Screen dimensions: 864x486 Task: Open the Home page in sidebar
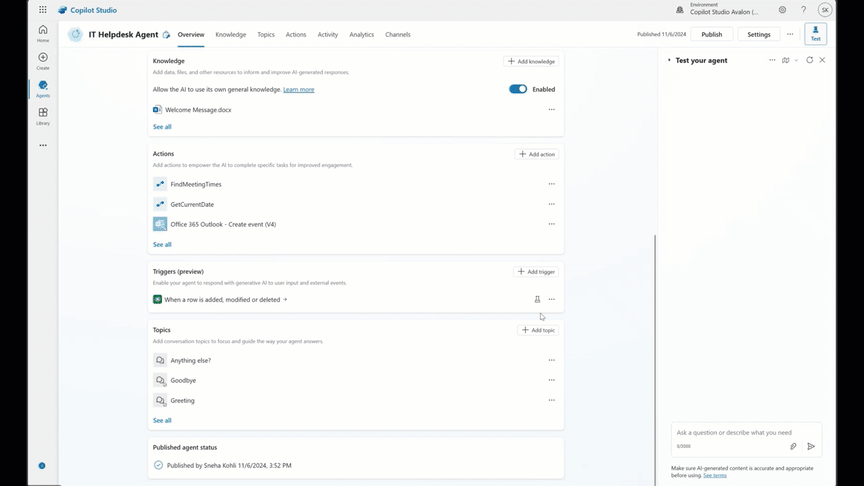pos(42,32)
